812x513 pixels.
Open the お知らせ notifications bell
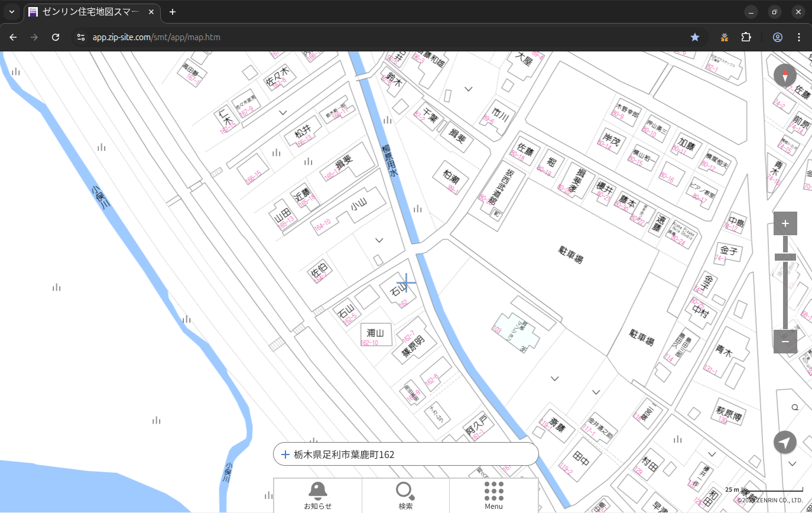pos(317,495)
